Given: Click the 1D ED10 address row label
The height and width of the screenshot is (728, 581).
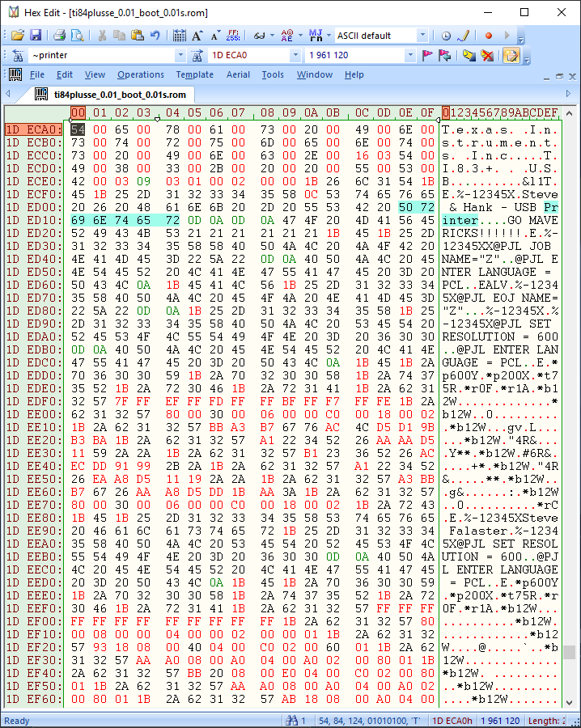Looking at the screenshot, I should (34, 220).
